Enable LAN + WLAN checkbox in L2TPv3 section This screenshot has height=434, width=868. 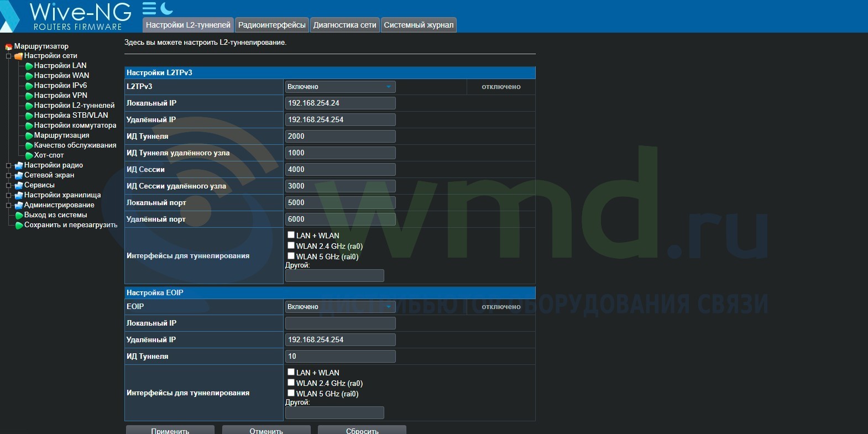(291, 235)
